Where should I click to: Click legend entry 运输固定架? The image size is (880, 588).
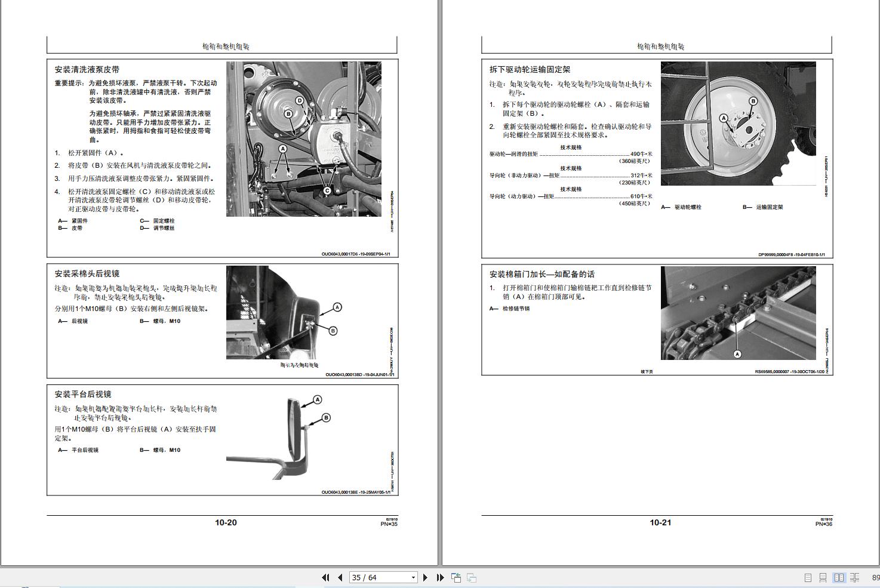(770, 207)
